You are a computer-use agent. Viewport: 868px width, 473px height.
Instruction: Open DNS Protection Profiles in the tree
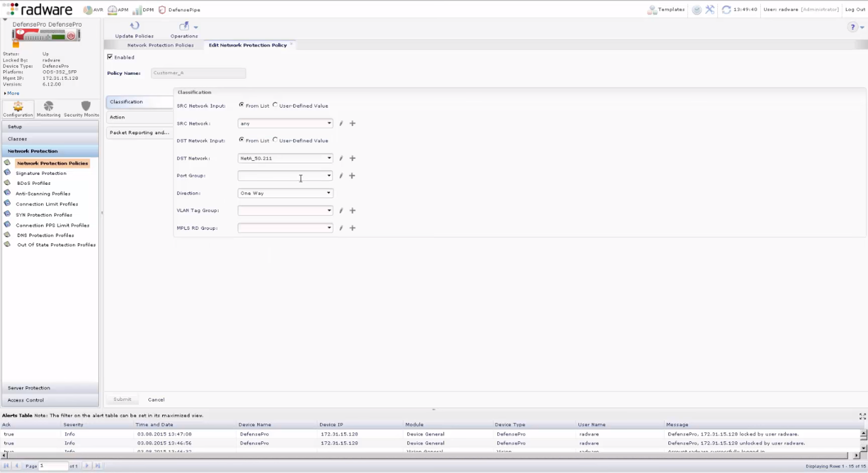click(46, 235)
